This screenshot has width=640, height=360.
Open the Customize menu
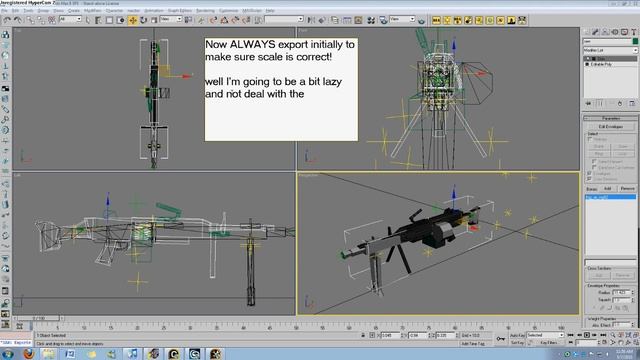point(229,11)
